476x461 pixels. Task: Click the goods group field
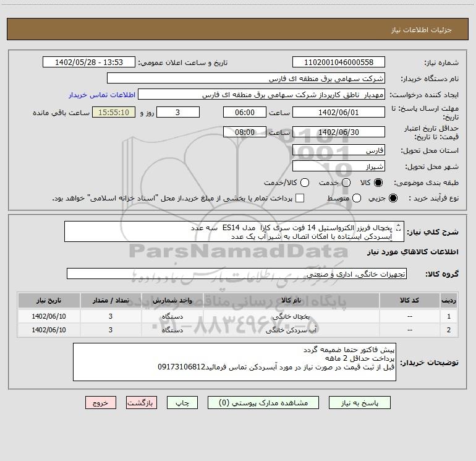coord(237,274)
